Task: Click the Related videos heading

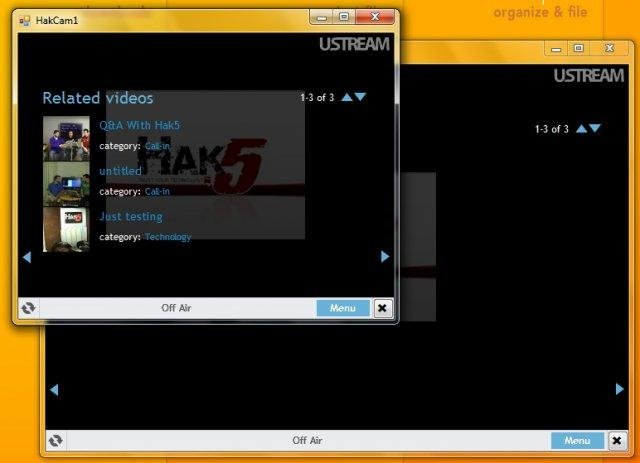Action: (x=98, y=98)
